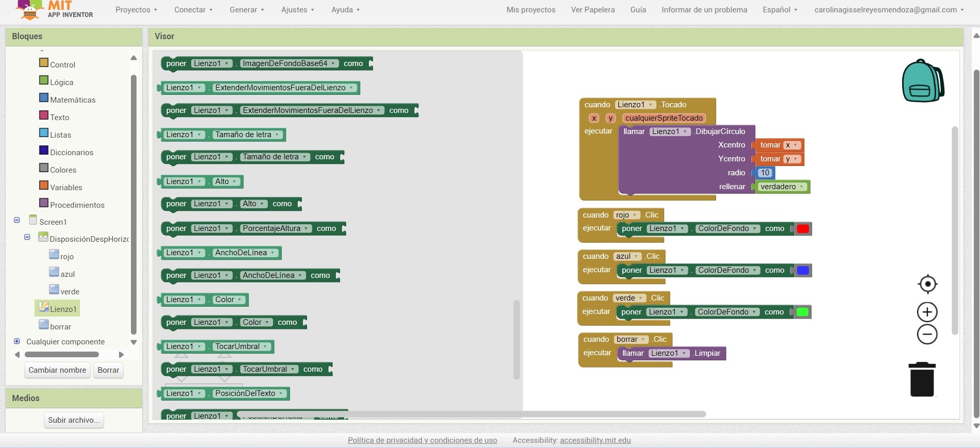The image size is (980, 448).
Task: Click the Borrar button in Bloques panel
Action: pos(108,370)
